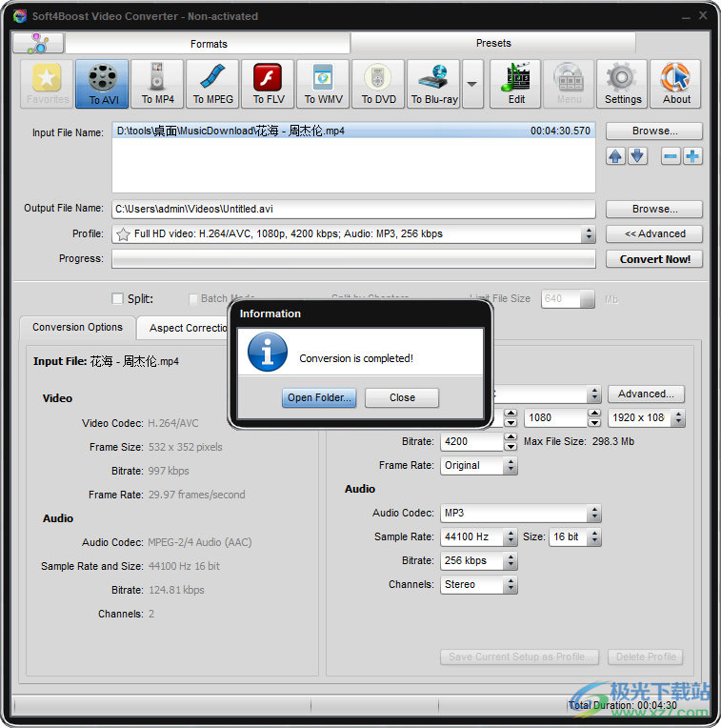Click the 29.97 frames/second value
Image resolution: width=721 pixels, height=728 pixels.
pos(197,495)
